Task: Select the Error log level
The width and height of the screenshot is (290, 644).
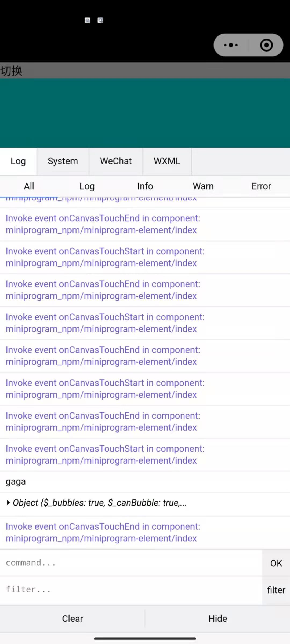Action: pyautogui.click(x=261, y=186)
